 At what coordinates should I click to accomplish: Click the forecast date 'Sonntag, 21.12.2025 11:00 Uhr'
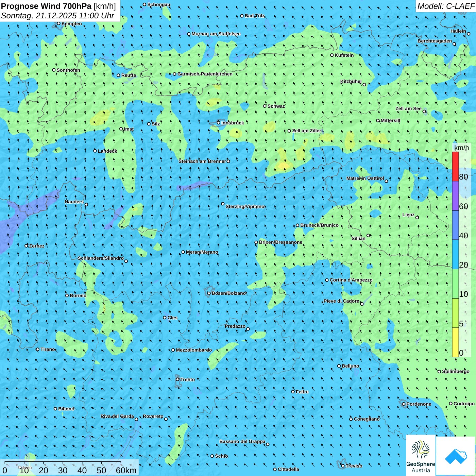point(57,16)
